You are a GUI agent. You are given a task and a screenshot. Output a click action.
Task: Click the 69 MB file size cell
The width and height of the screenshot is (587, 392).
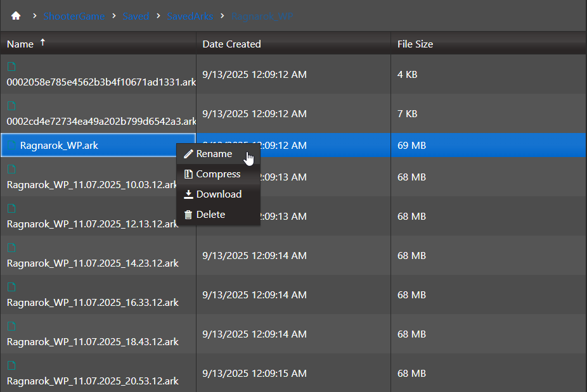pyautogui.click(x=489, y=145)
